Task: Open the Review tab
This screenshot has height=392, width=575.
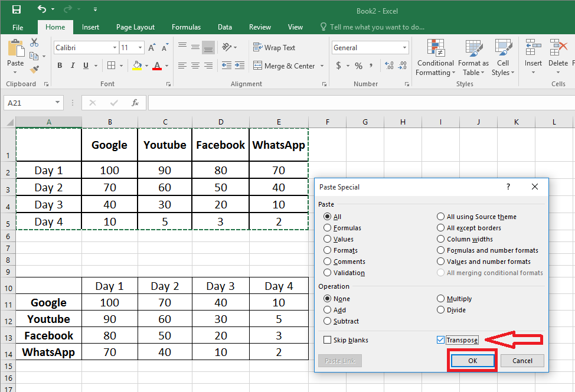Action: tap(260, 27)
